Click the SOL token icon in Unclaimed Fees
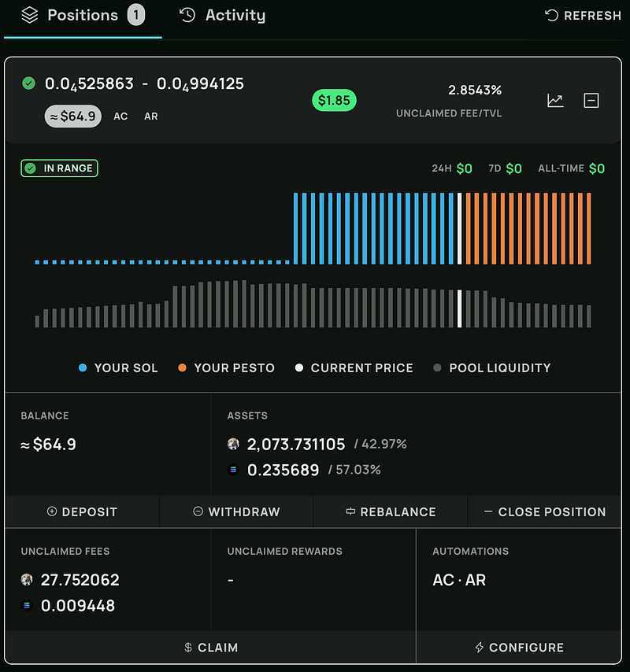This screenshot has width=630, height=672. click(x=27, y=605)
